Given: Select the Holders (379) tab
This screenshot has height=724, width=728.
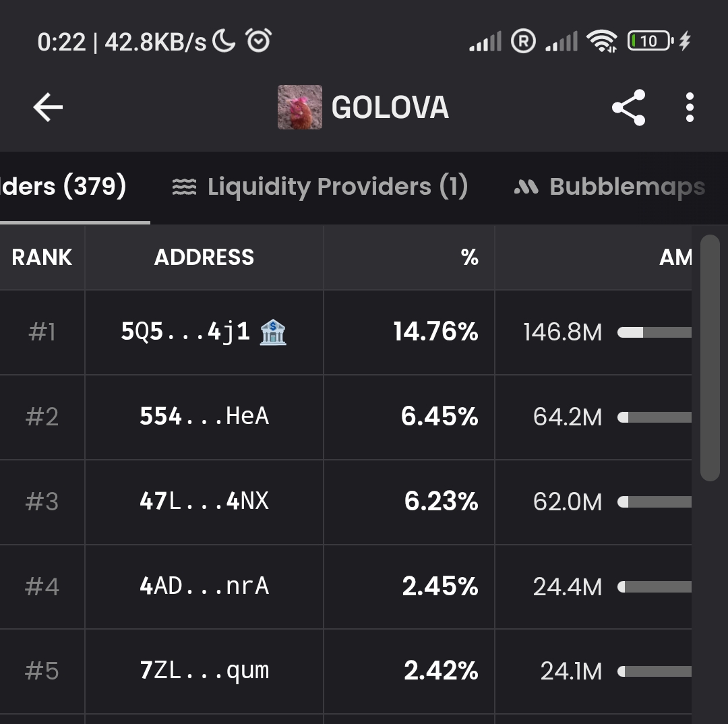Looking at the screenshot, I should (x=64, y=187).
